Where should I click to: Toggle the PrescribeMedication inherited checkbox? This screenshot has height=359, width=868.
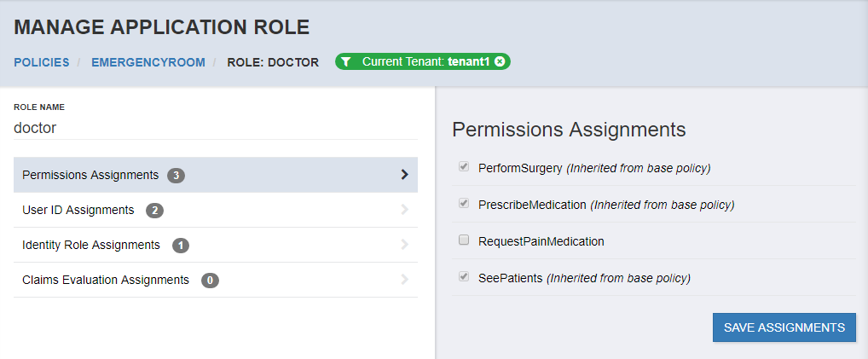(x=464, y=203)
